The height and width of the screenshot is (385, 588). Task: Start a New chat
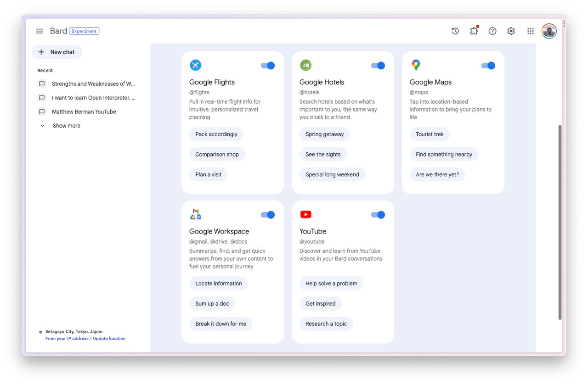pyautogui.click(x=57, y=52)
